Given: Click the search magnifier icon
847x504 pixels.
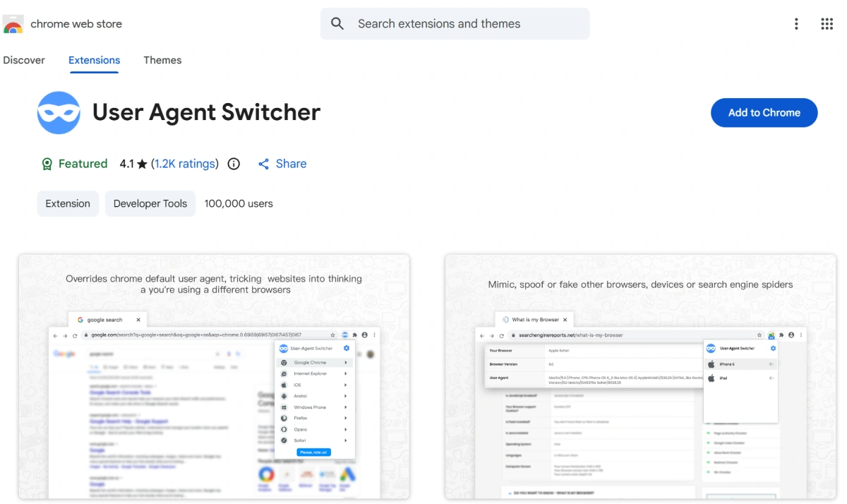Looking at the screenshot, I should coord(337,24).
